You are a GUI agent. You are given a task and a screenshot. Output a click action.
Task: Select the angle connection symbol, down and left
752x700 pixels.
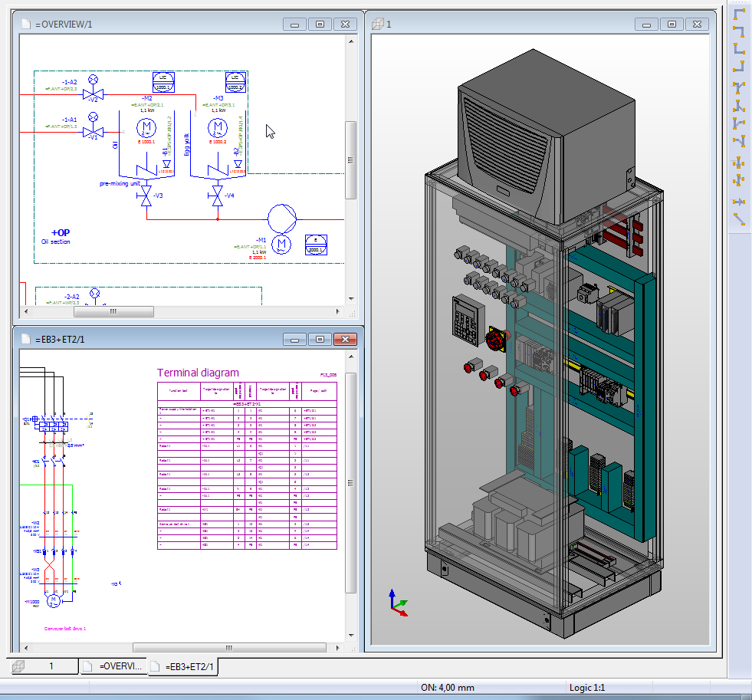pyautogui.click(x=738, y=31)
